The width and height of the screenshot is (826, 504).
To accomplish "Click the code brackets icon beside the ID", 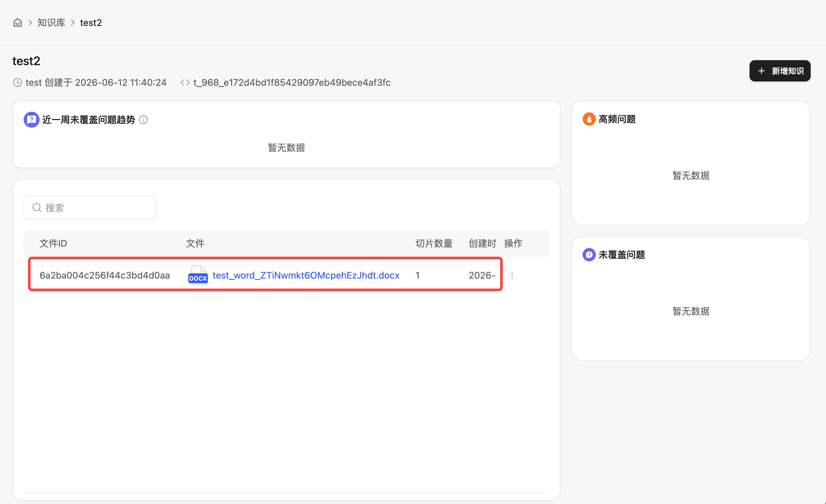I will pyautogui.click(x=185, y=82).
